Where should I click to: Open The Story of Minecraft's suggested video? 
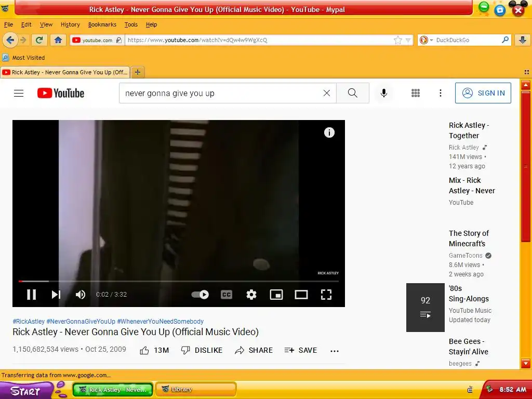click(469, 238)
